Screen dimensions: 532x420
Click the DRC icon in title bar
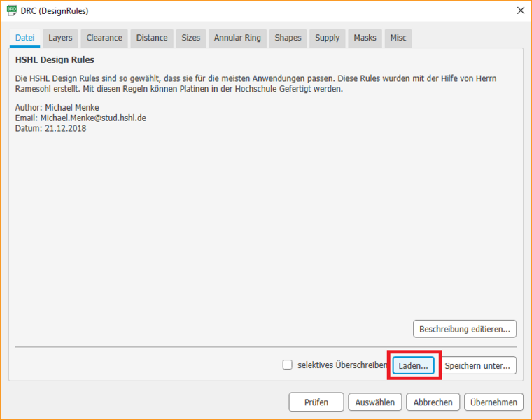click(x=11, y=10)
